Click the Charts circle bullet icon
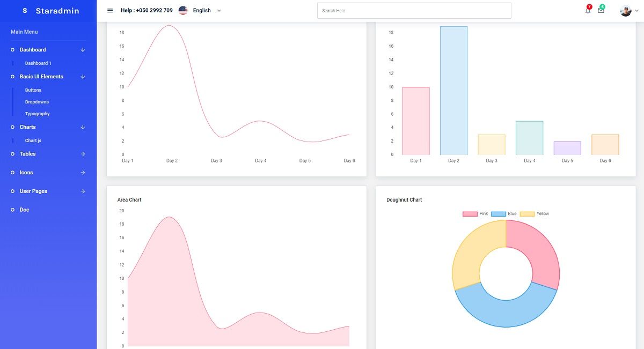 (13, 127)
